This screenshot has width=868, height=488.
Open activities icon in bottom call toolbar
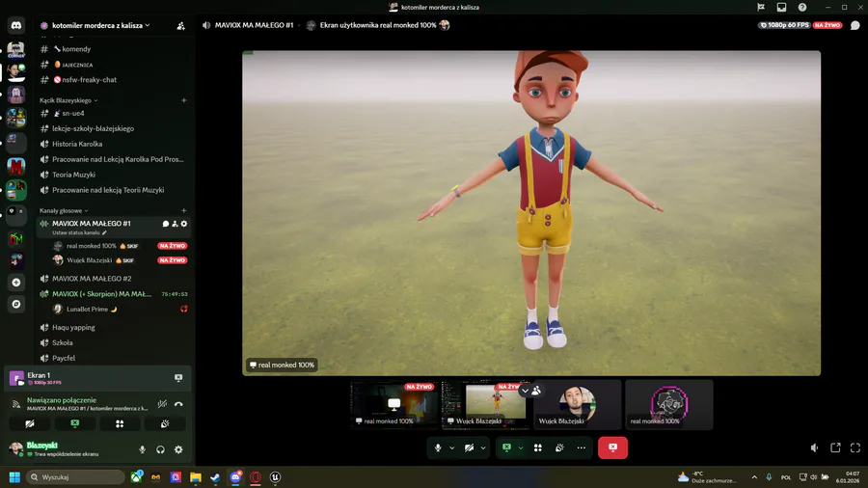pyautogui.click(x=537, y=447)
